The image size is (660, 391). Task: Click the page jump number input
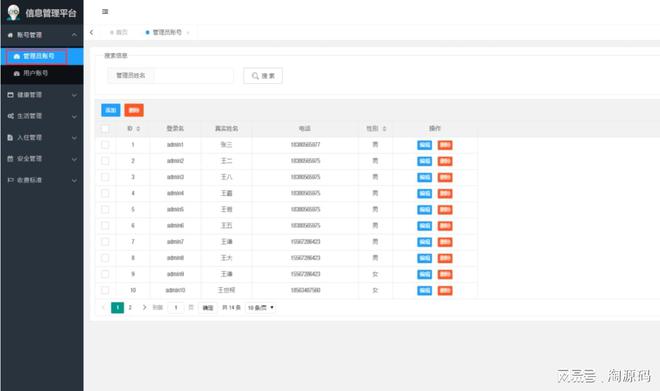176,308
